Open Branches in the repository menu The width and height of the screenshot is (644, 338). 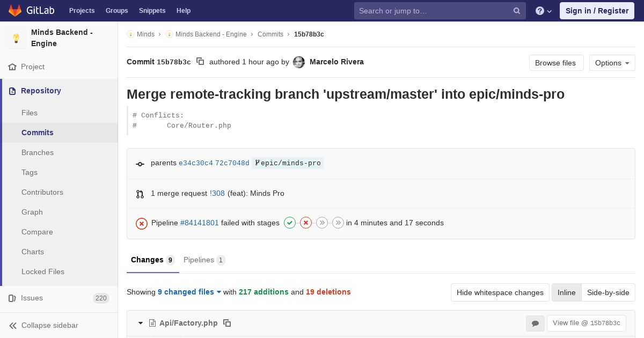(38, 152)
